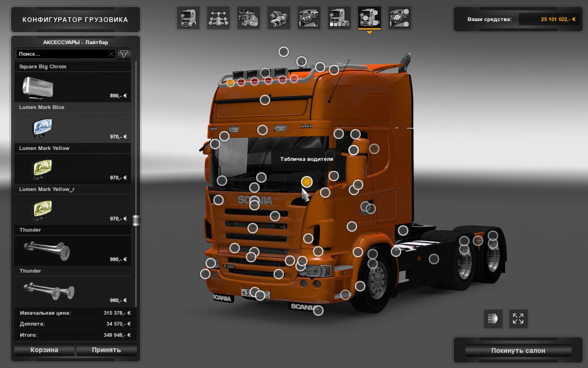Select the highlighted orange driver plate slot
This screenshot has width=588, height=368.
[307, 182]
